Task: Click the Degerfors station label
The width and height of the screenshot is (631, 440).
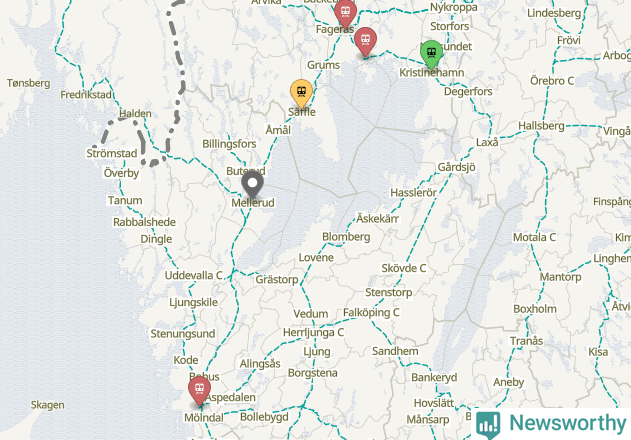Action: (468, 92)
